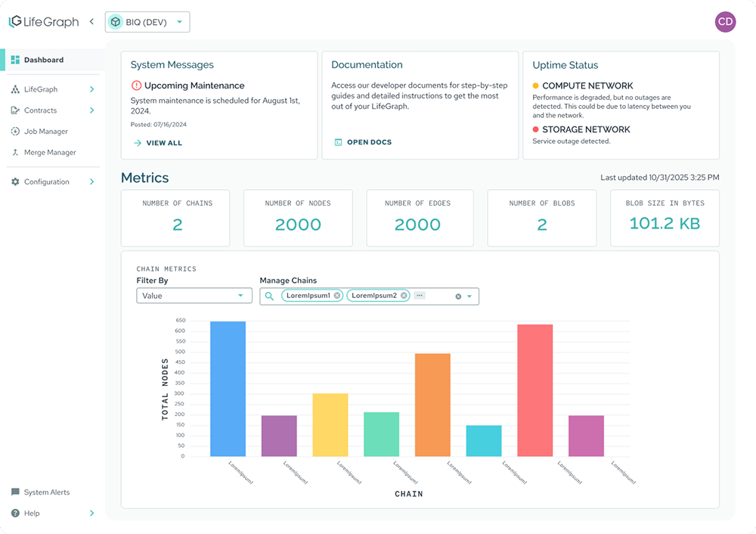This screenshot has height=534, width=756.
Task: Clear all selected chains with the X icon
Action: 458,296
